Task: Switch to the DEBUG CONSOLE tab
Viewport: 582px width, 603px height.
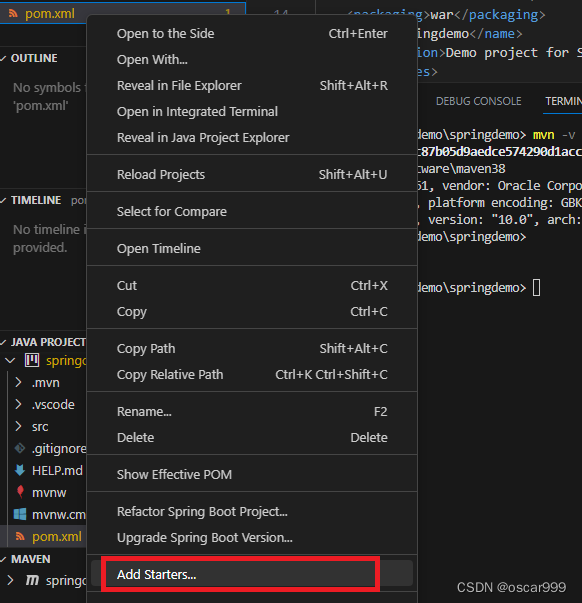Action: pos(479,101)
